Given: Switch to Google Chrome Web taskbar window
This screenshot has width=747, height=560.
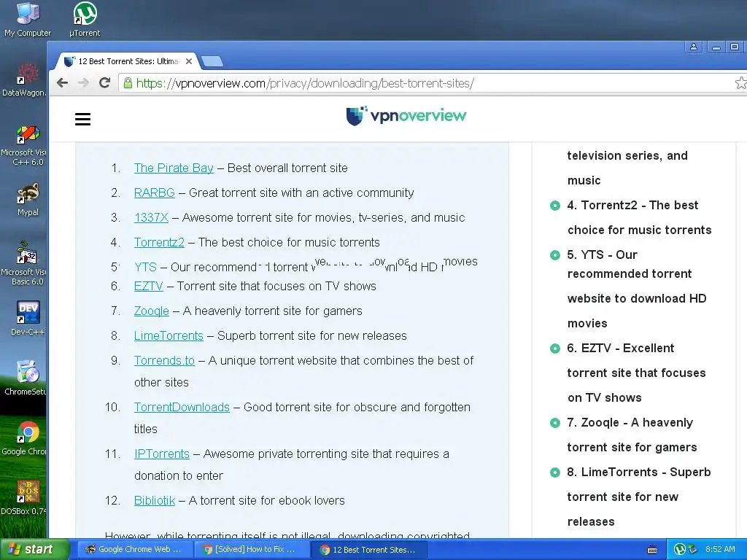Looking at the screenshot, I should 133,550.
